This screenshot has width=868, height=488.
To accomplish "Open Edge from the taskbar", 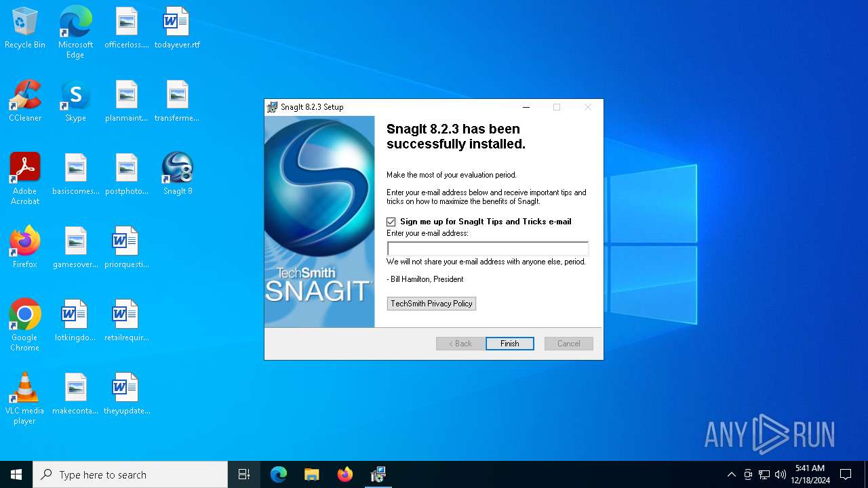I will click(x=279, y=474).
